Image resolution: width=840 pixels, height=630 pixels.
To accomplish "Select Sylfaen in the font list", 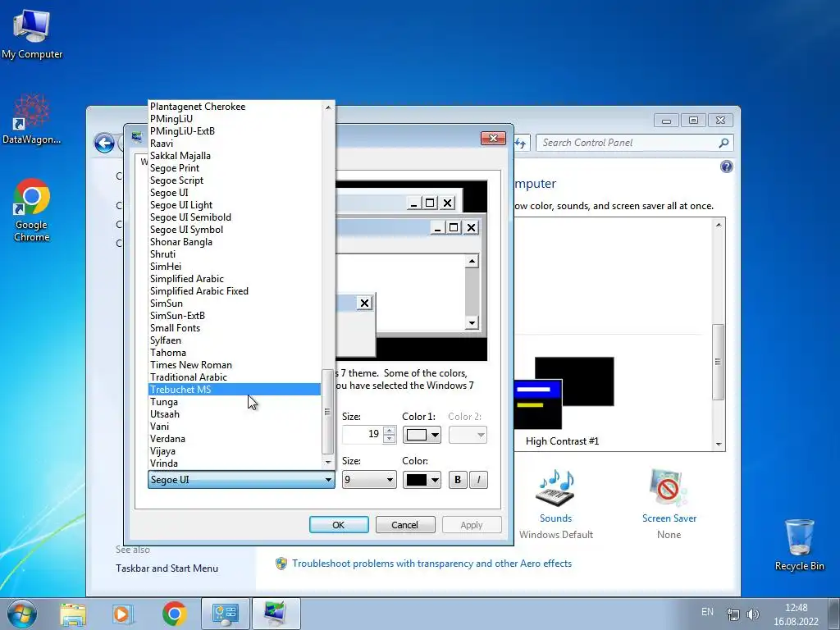I will 234,340.
